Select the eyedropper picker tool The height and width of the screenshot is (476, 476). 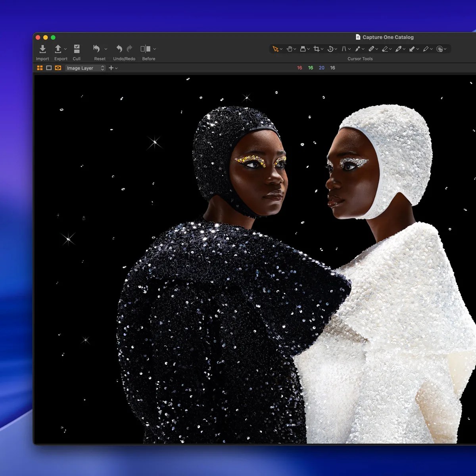click(x=398, y=49)
